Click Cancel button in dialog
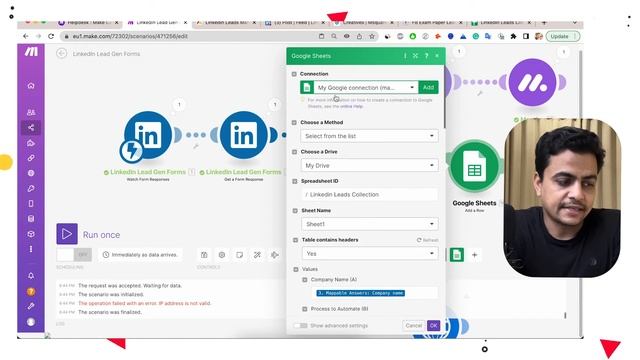The width and height of the screenshot is (640, 360). pos(413,325)
